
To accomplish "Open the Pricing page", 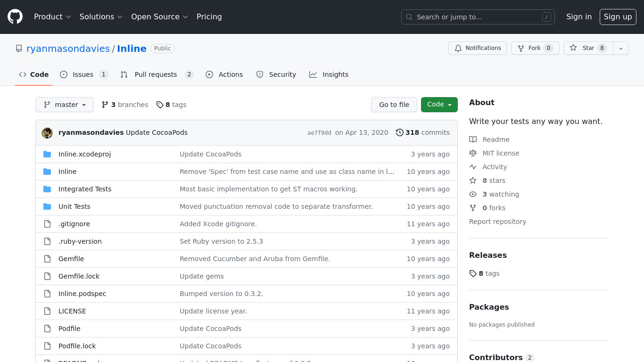I will [x=209, y=16].
